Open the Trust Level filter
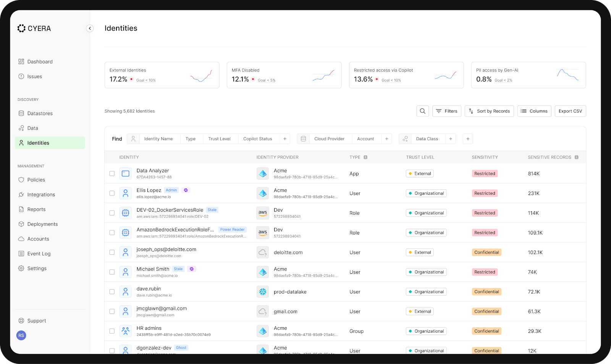Image resolution: width=611 pixels, height=364 pixels. click(x=220, y=139)
